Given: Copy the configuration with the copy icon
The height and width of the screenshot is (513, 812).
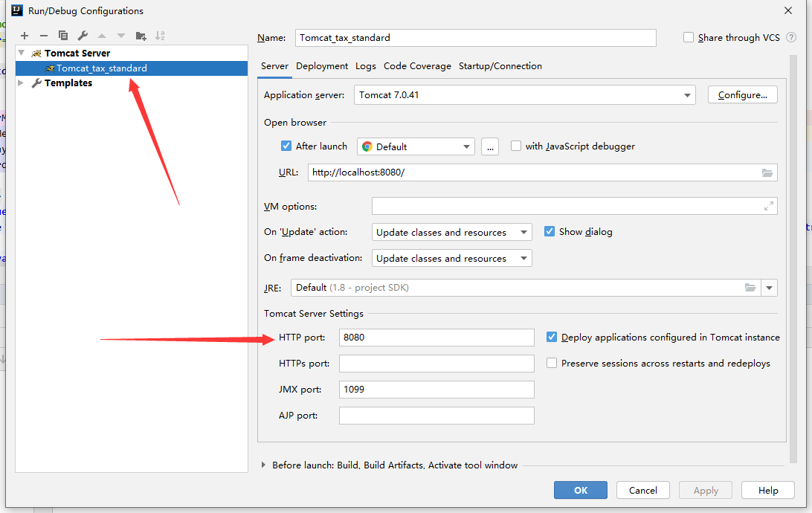Looking at the screenshot, I should [63, 36].
